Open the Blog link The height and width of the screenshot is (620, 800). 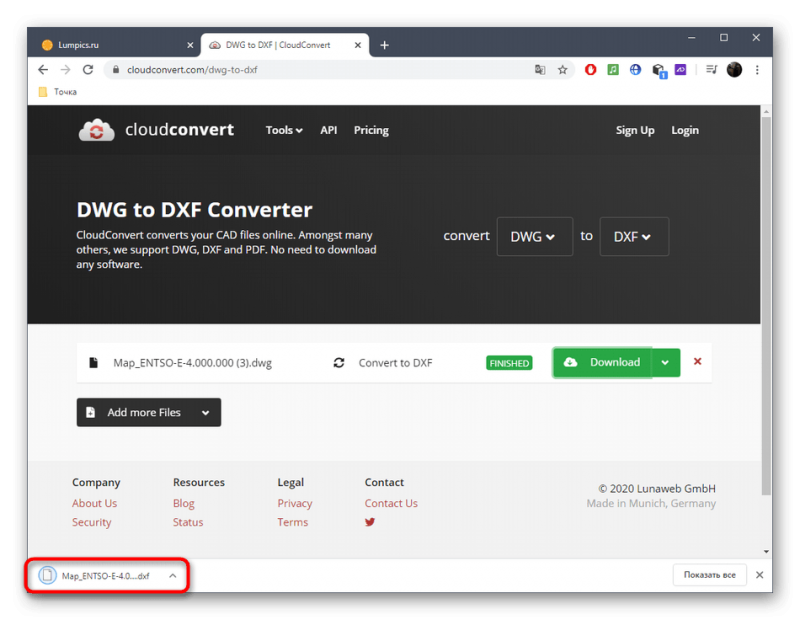click(184, 503)
